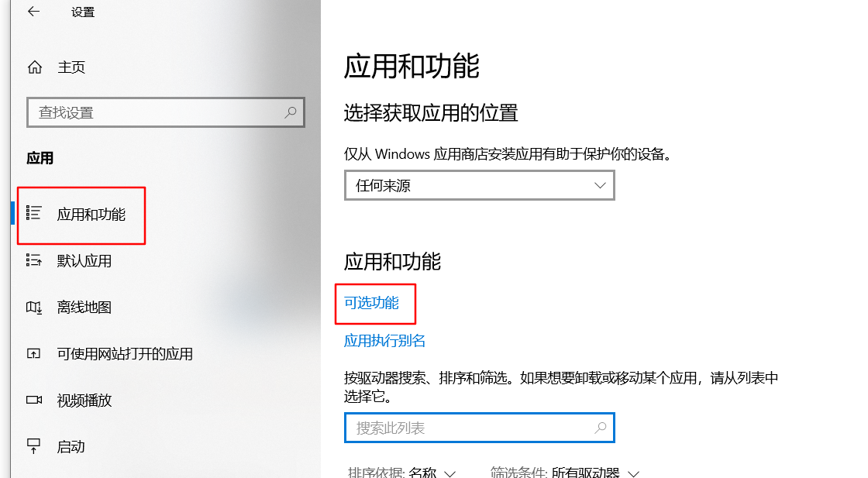Open the 可选功能 link
Viewport: 868px width, 478px height.
(371, 303)
